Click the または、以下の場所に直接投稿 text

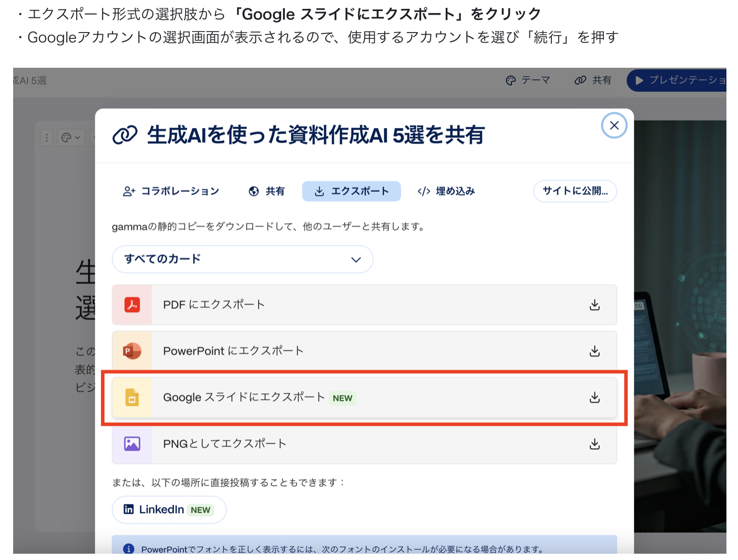point(228,482)
